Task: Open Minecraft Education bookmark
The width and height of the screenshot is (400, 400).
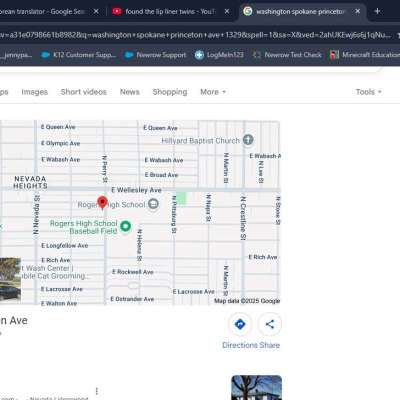Action: tap(365, 55)
